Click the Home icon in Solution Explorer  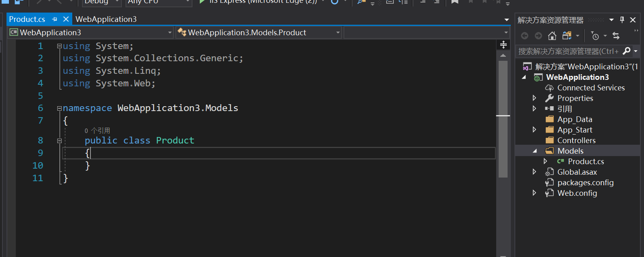click(x=552, y=36)
